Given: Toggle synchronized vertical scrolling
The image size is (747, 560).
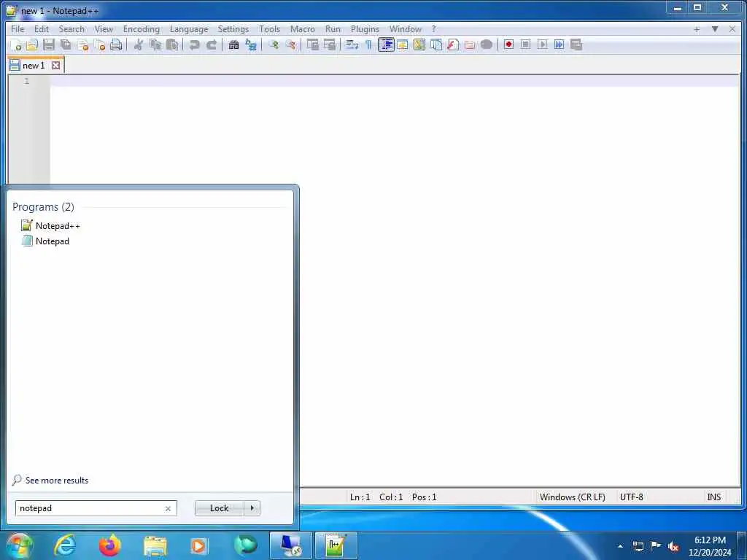Looking at the screenshot, I should tap(312, 44).
